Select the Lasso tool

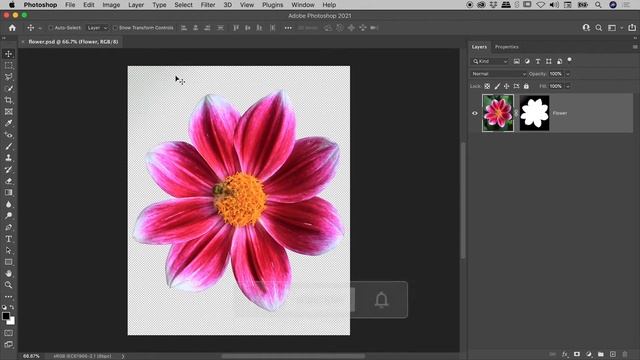9,77
